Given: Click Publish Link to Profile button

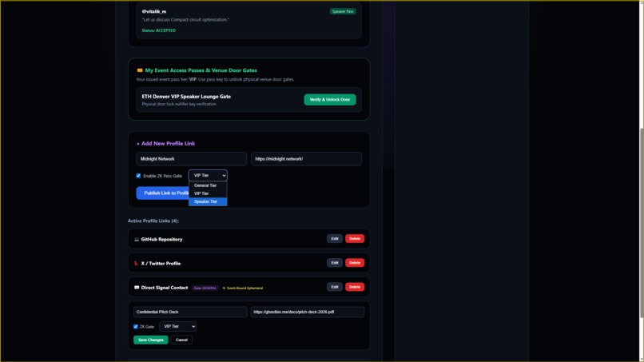Looking at the screenshot, I should pos(163,193).
